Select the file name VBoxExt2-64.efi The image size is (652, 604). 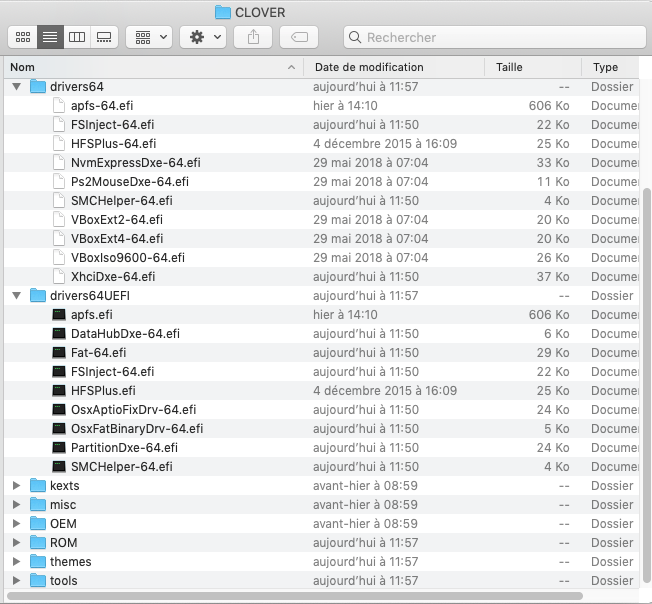coord(117,220)
